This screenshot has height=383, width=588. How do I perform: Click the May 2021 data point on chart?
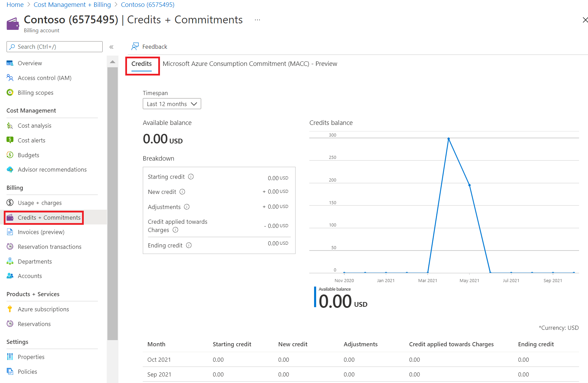tap(469, 185)
